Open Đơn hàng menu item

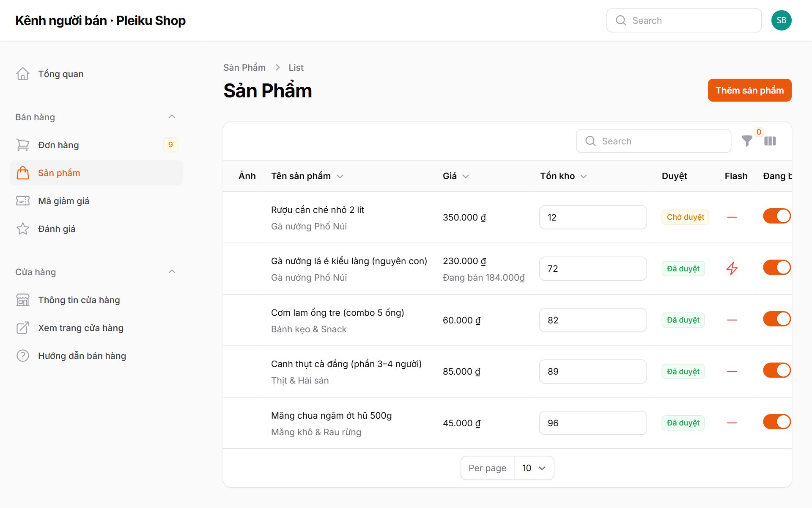coord(96,145)
